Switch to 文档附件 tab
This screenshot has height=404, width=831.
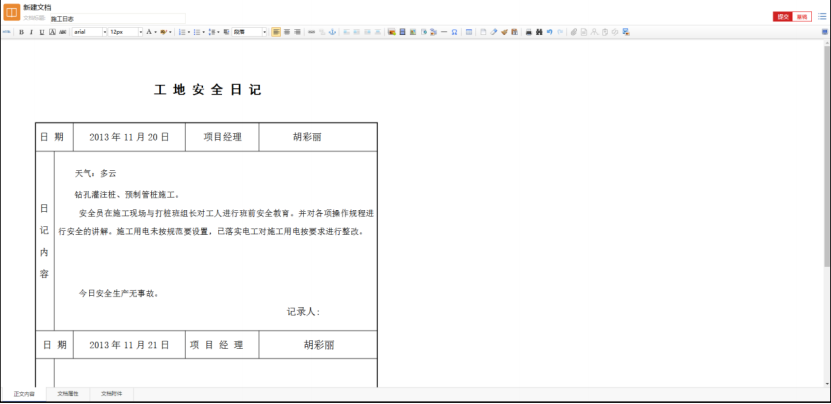coord(111,394)
